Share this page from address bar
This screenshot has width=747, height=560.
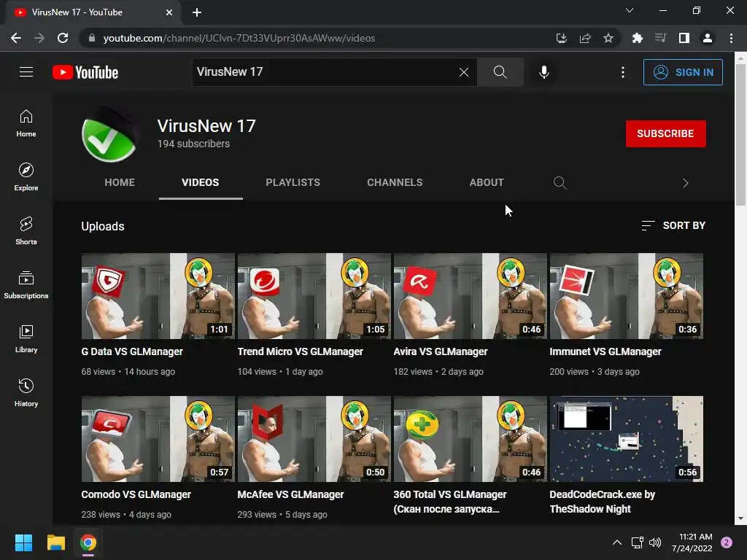tap(584, 38)
